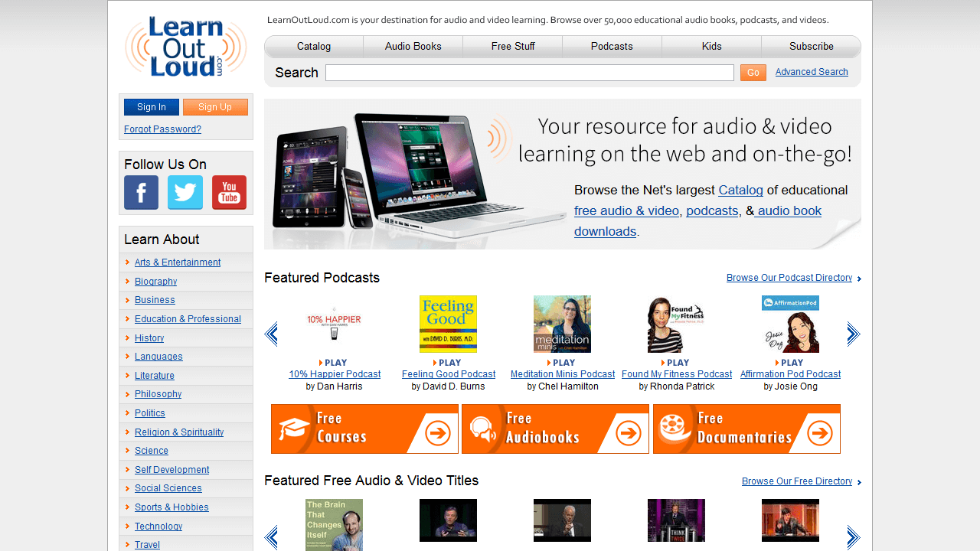Viewport: 980px width, 551px height.
Task: Open the Forgot Password link
Action: click(162, 129)
